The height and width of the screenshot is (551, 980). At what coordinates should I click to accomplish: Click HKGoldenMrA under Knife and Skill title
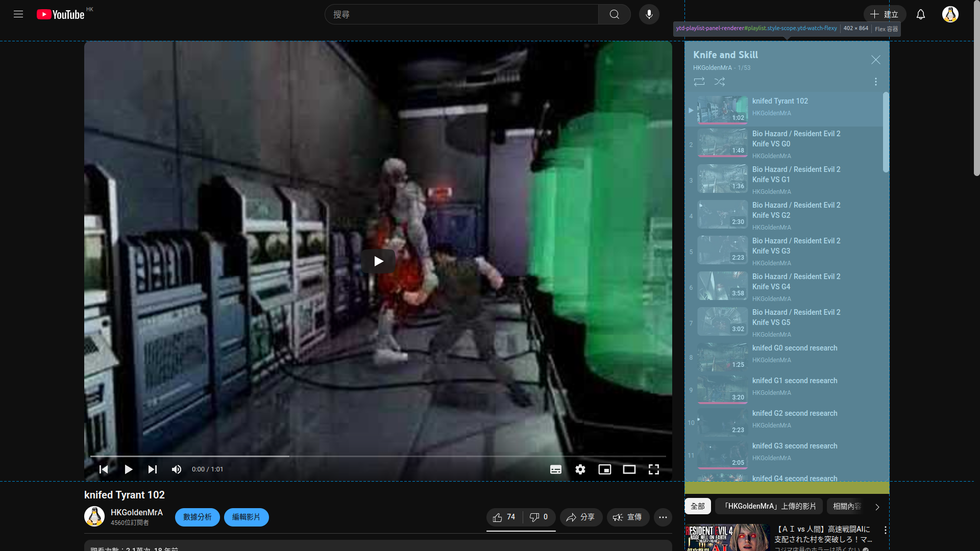[x=713, y=68]
